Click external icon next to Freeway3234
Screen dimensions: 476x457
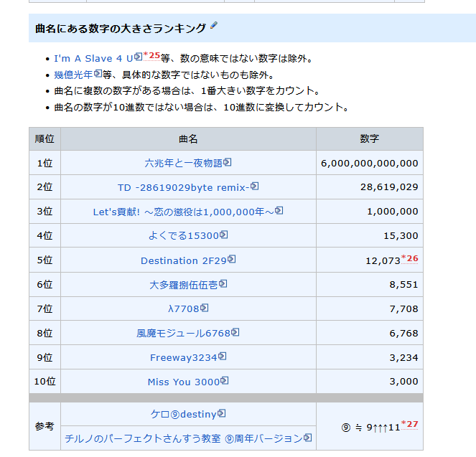coord(223,357)
